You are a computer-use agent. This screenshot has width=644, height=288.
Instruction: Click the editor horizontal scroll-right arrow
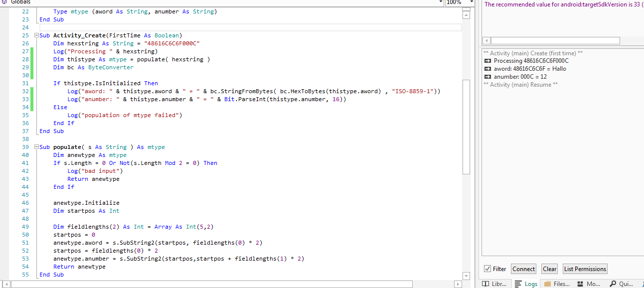click(x=459, y=284)
